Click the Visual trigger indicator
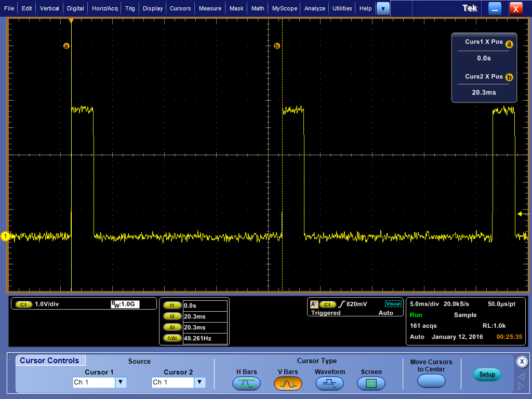 pos(393,304)
